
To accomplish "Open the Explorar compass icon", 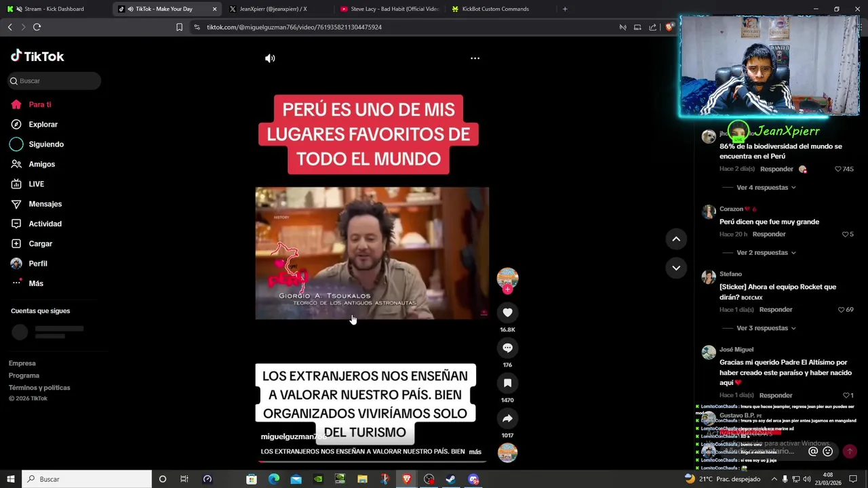I will pyautogui.click(x=16, y=124).
